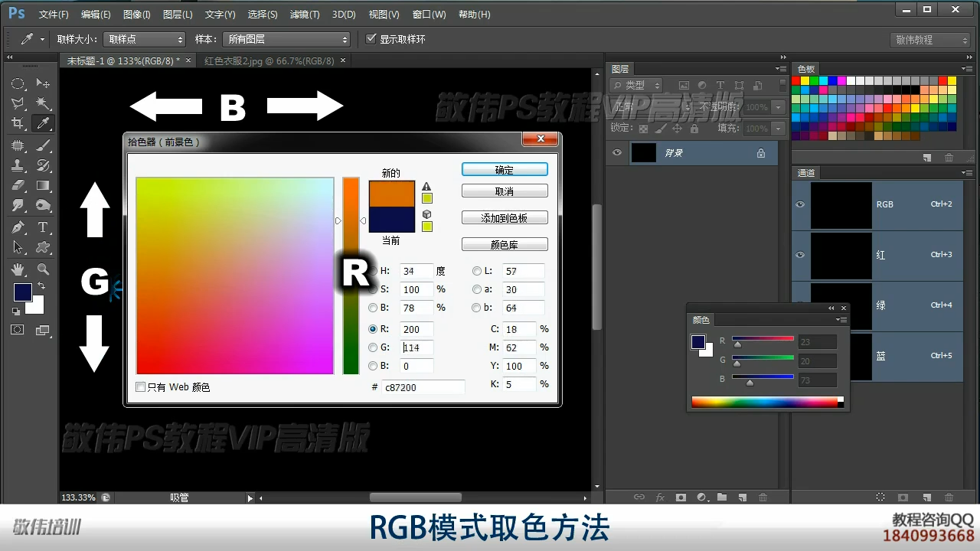Open the workspace dropdown 敬伟教程
The height and width of the screenshot is (551, 980).
932,40
